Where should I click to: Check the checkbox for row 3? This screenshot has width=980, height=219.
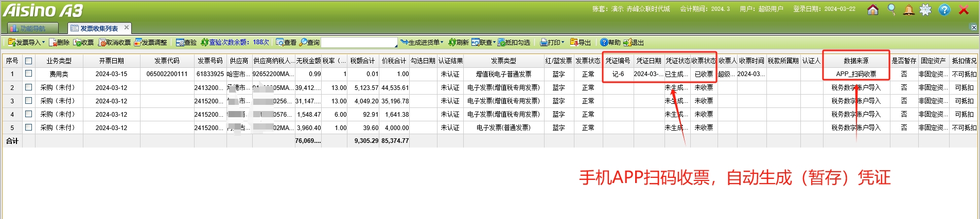point(28,101)
